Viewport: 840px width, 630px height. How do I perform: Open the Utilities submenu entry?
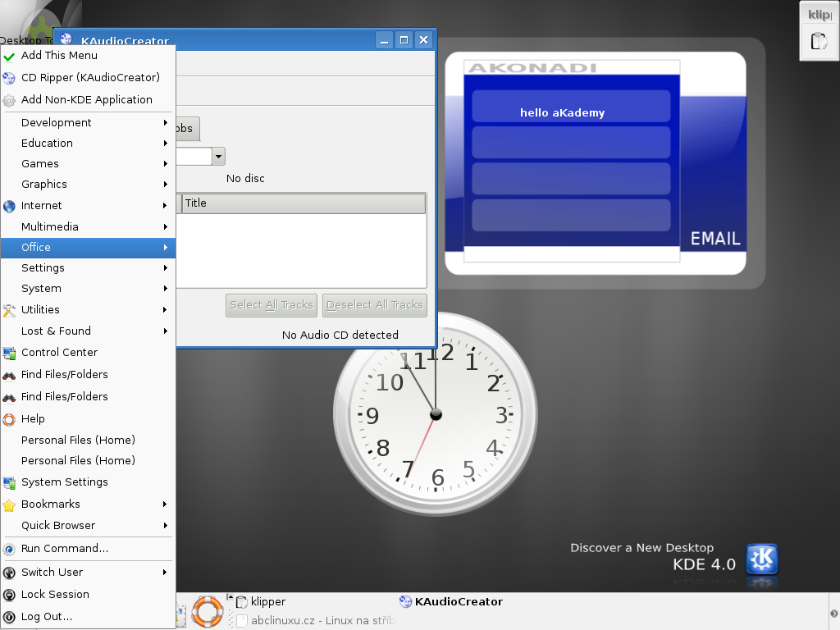88,309
